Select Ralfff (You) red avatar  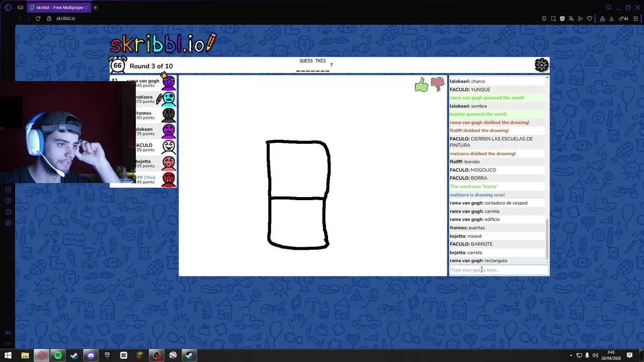click(169, 179)
